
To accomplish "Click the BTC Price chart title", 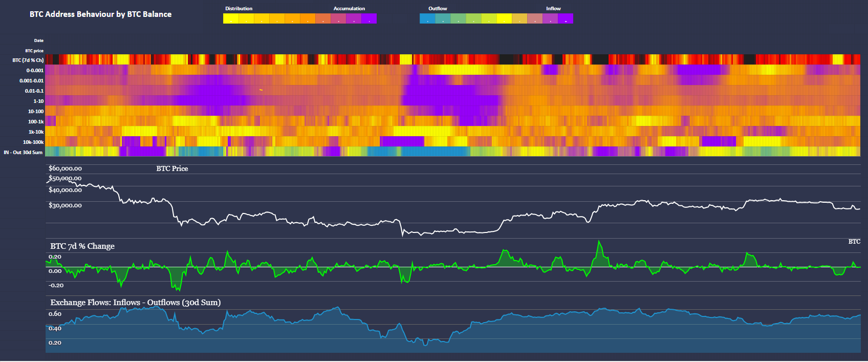I will click(172, 168).
